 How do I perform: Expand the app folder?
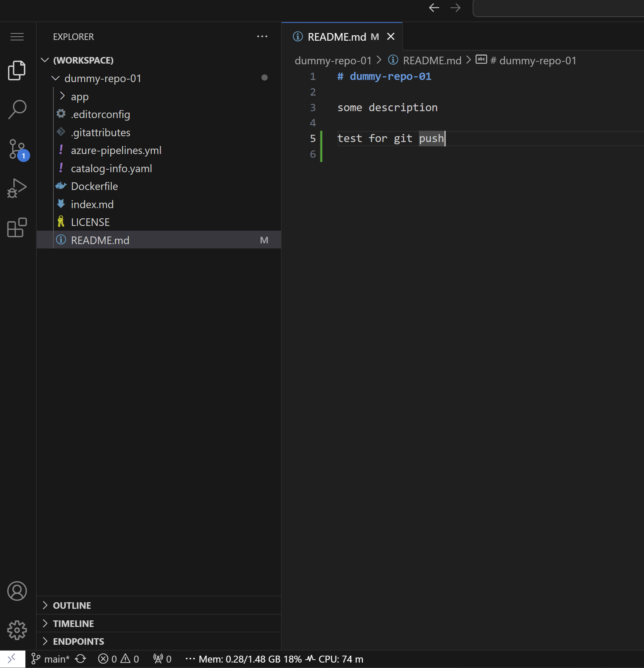pos(80,97)
